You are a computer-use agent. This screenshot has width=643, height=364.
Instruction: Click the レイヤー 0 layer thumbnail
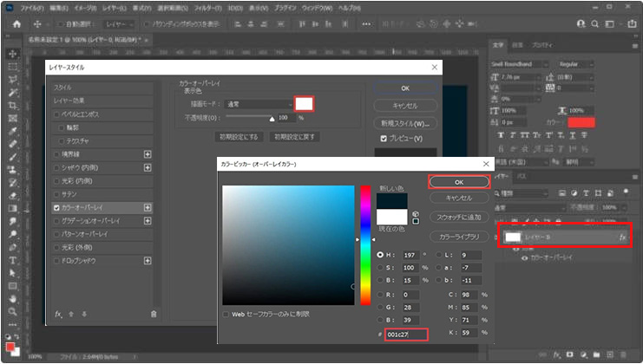[513, 237]
